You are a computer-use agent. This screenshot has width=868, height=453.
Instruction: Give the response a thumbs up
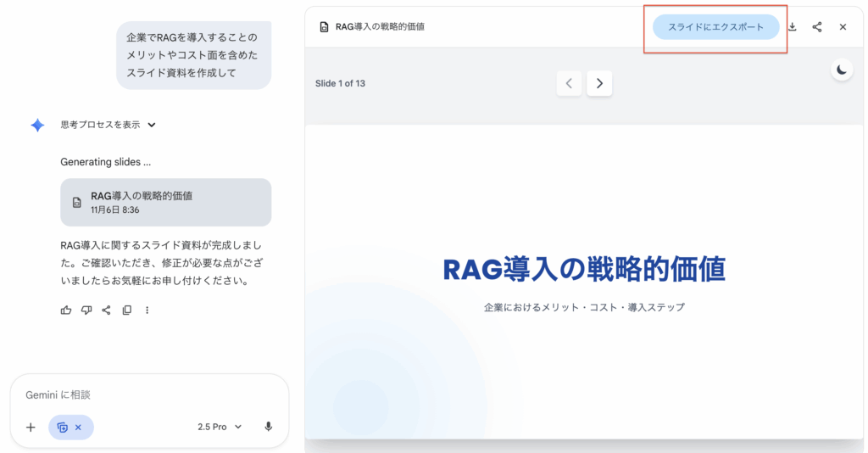pos(66,310)
